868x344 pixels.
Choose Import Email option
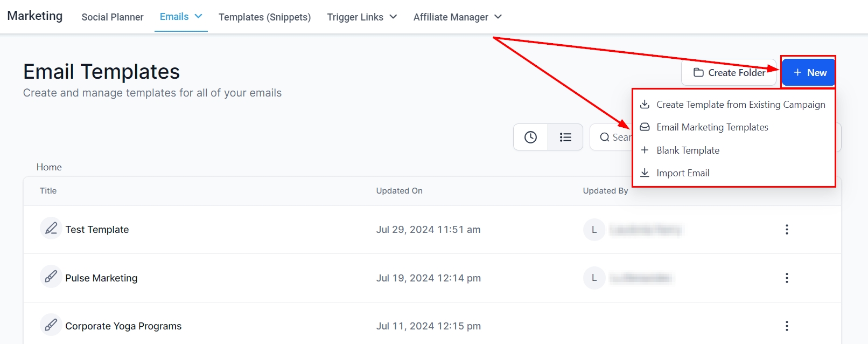coord(683,173)
